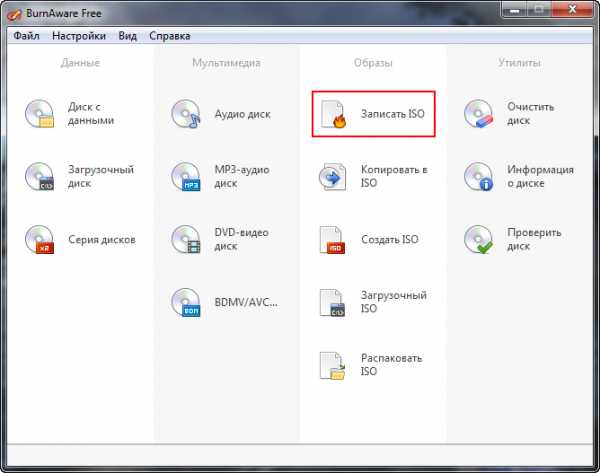
Task: Click the Аудио диск label
Action: click(243, 114)
